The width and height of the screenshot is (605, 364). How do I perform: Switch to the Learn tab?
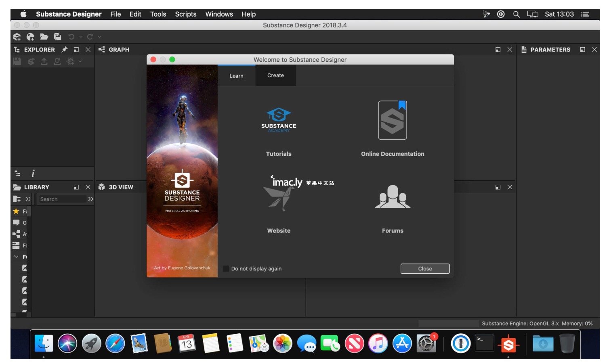coord(237,76)
